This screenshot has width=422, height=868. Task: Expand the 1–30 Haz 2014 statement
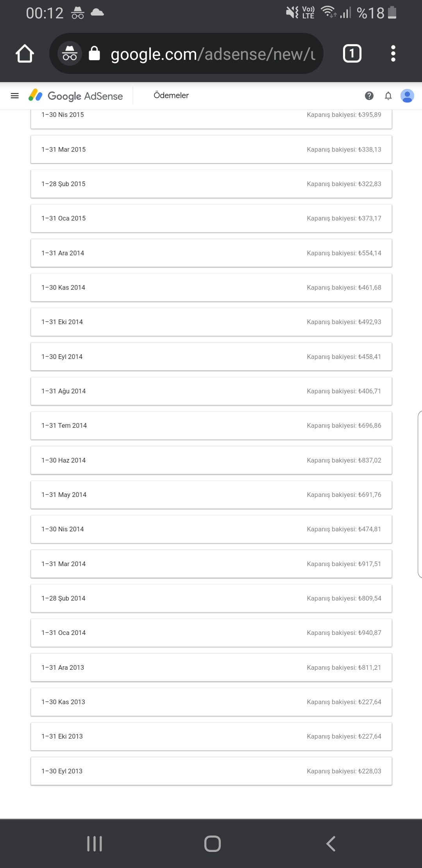pyautogui.click(x=211, y=460)
